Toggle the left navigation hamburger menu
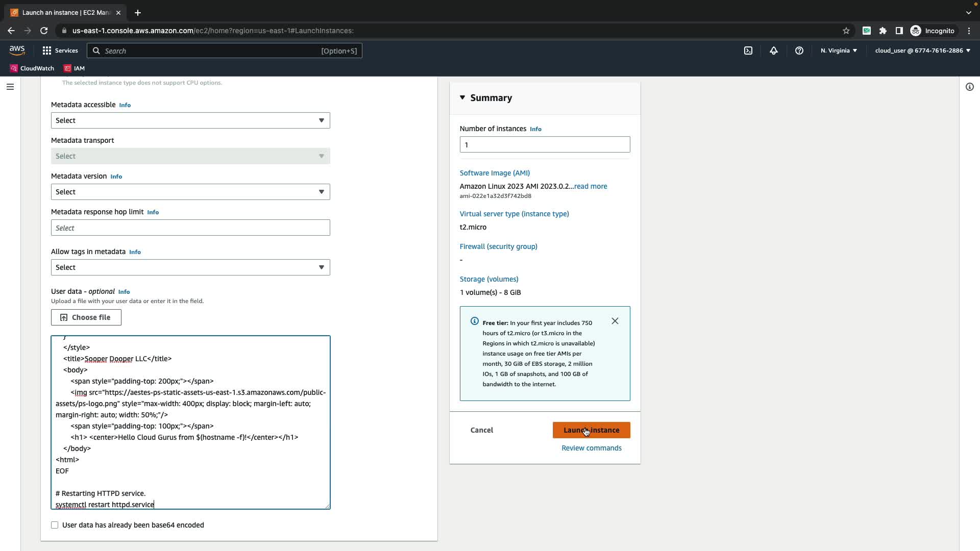 (x=10, y=87)
